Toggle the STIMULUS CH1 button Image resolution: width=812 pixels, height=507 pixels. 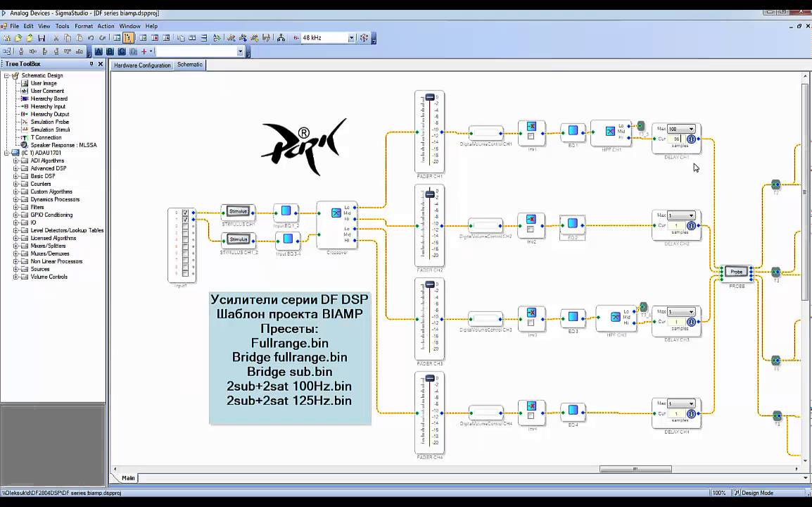239,211
